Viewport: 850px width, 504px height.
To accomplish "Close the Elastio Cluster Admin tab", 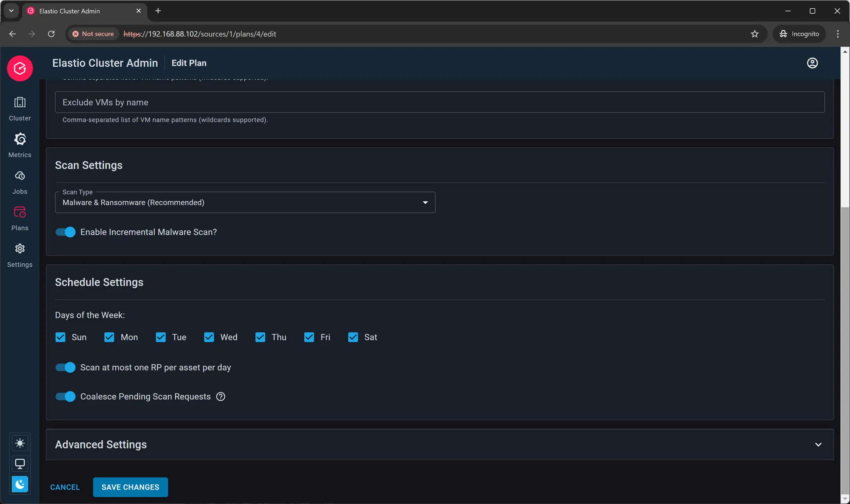I will [x=139, y=11].
